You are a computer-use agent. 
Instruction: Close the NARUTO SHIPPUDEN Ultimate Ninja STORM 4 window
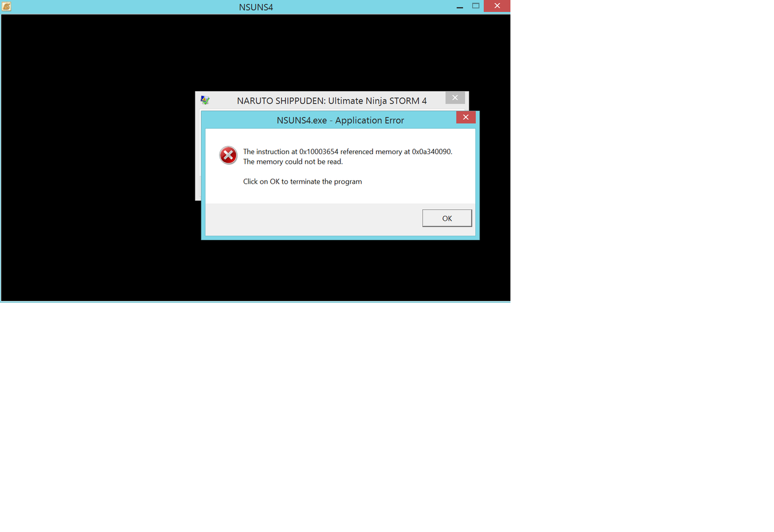tap(455, 98)
